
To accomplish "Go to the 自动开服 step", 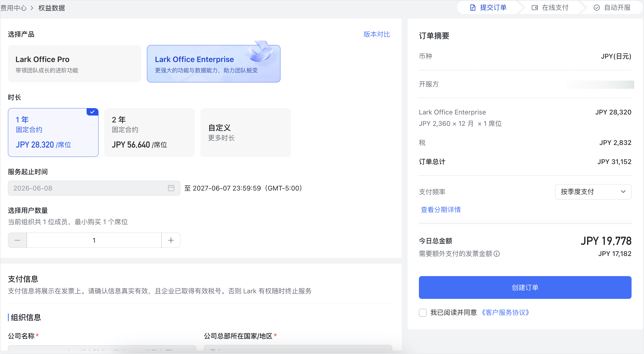I will pyautogui.click(x=612, y=8).
